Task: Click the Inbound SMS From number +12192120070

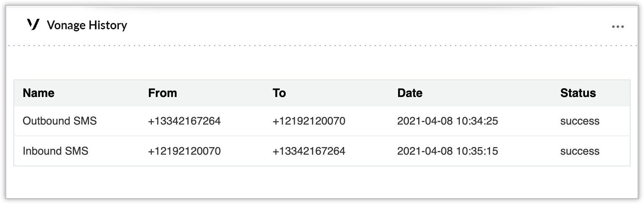Action: 184,151
